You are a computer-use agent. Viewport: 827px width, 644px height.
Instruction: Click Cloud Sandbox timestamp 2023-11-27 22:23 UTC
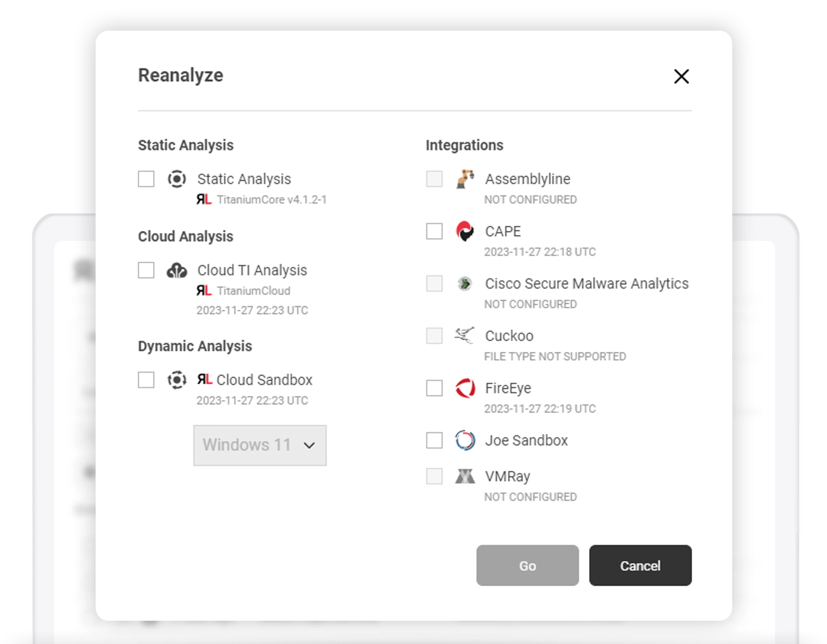coord(252,401)
